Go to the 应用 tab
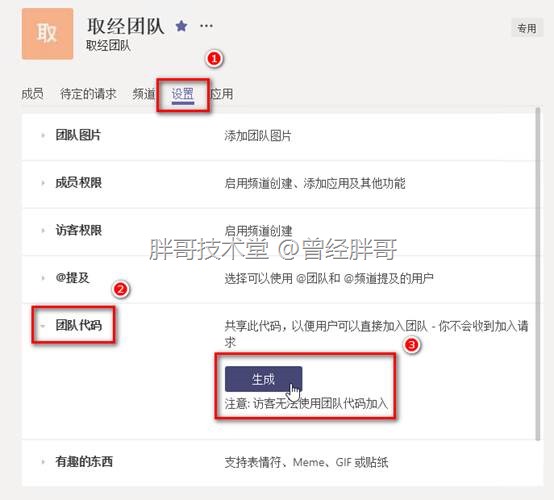This screenshot has width=554, height=500. (x=222, y=94)
